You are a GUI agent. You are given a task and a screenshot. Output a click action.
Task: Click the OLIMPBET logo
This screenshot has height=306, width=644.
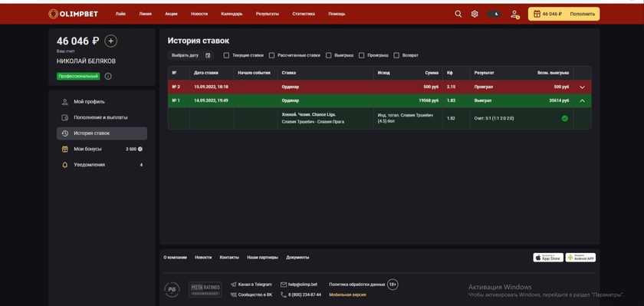pos(73,14)
